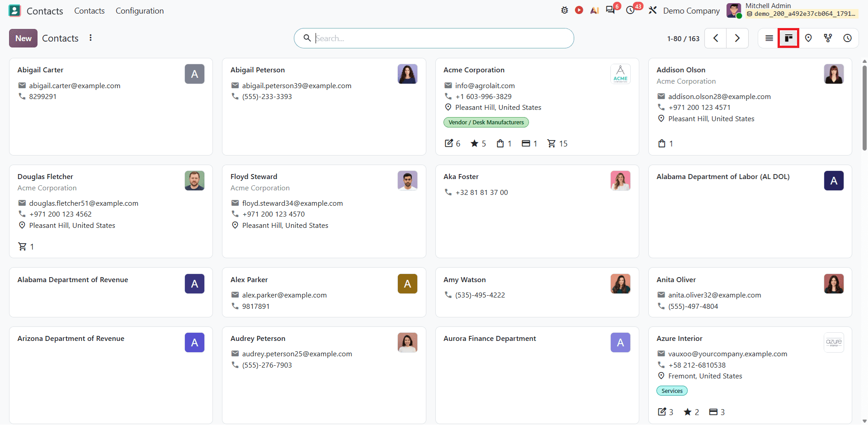Click the Services tag on Azure Interior
Screen dimensions: 868x425
click(672, 391)
